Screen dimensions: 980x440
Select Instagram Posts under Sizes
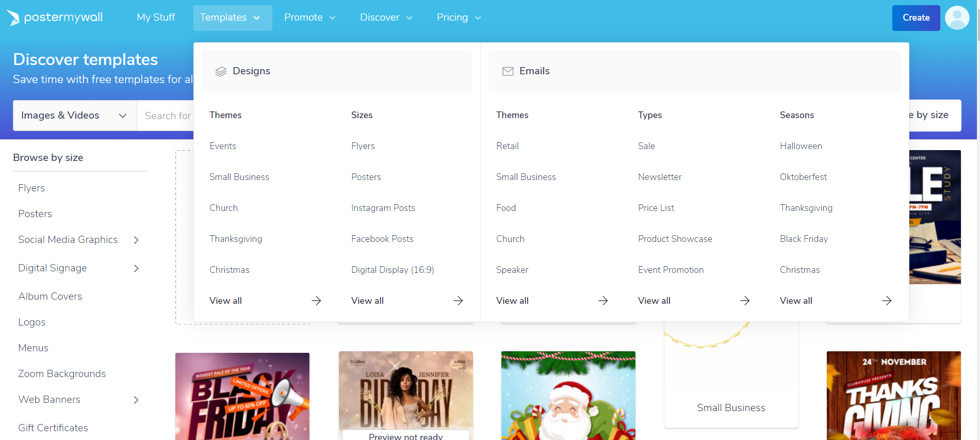(x=383, y=208)
